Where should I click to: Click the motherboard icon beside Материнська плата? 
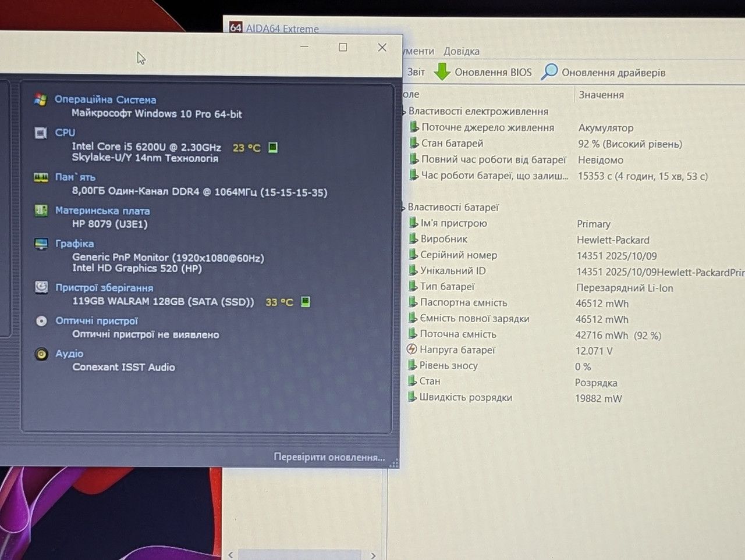[x=41, y=211]
